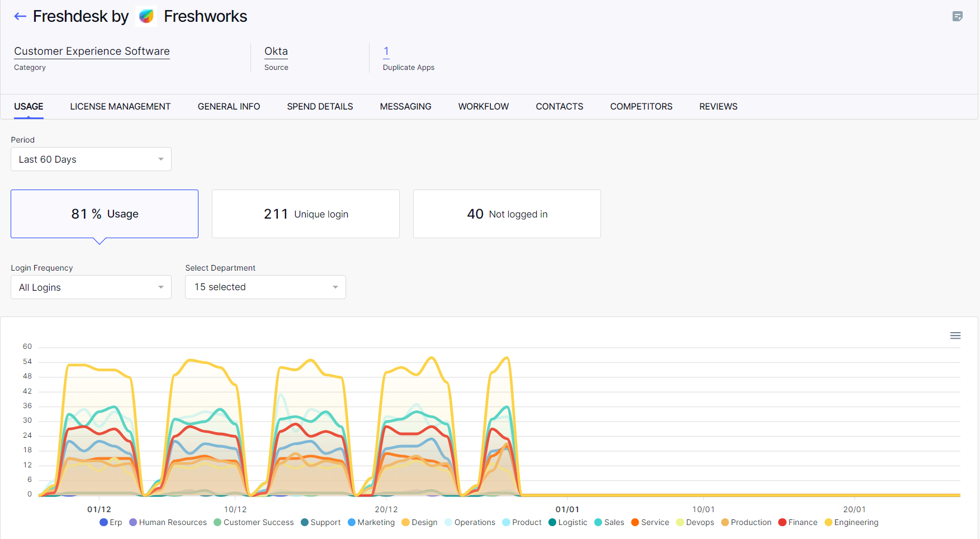Toggle Customer Success legend item
The height and width of the screenshot is (539, 980).
[x=254, y=522]
